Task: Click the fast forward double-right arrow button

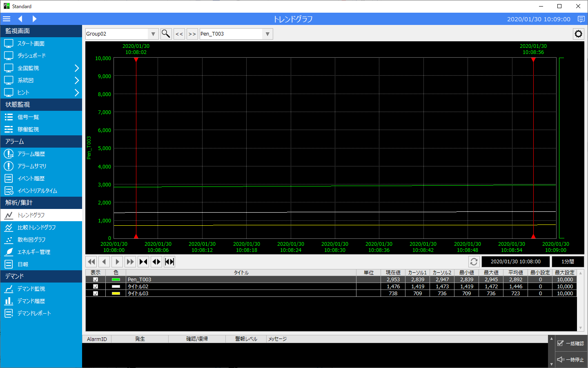Action: click(x=130, y=262)
